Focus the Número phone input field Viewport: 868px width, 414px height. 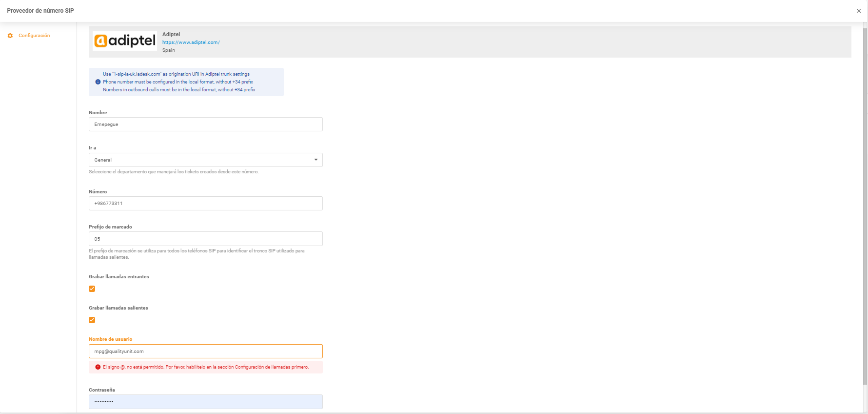coord(205,204)
